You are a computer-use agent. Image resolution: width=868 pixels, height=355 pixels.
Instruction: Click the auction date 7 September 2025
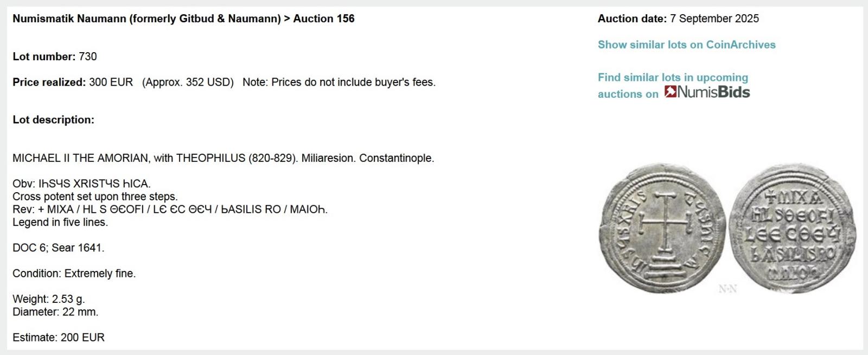click(714, 19)
